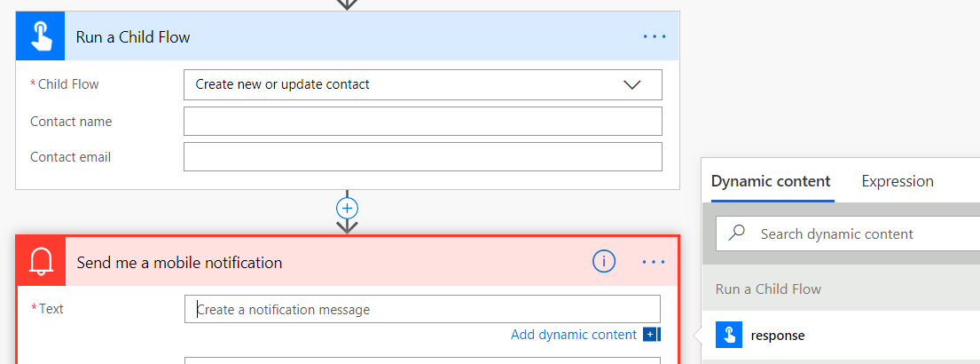Click the search magnifier icon
980x364 pixels.
point(736,233)
